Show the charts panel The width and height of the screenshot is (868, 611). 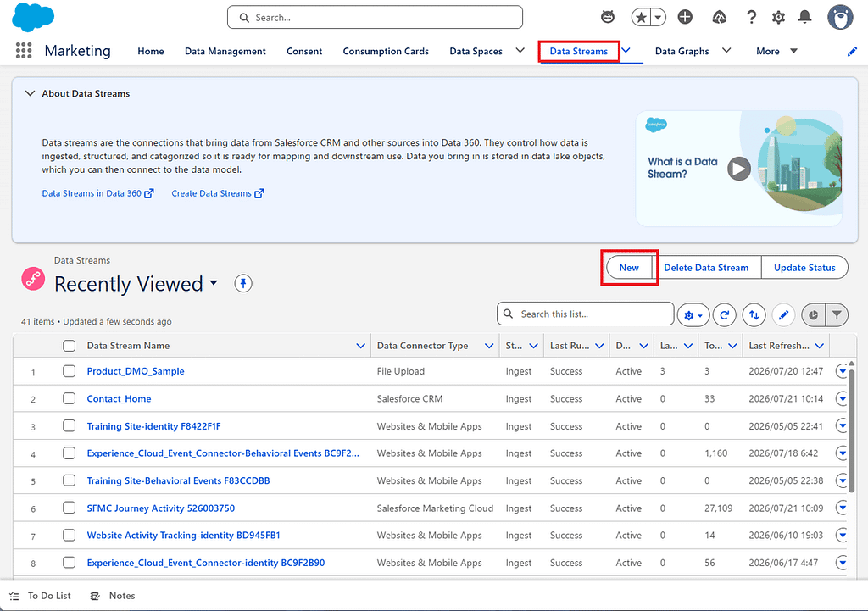click(813, 315)
